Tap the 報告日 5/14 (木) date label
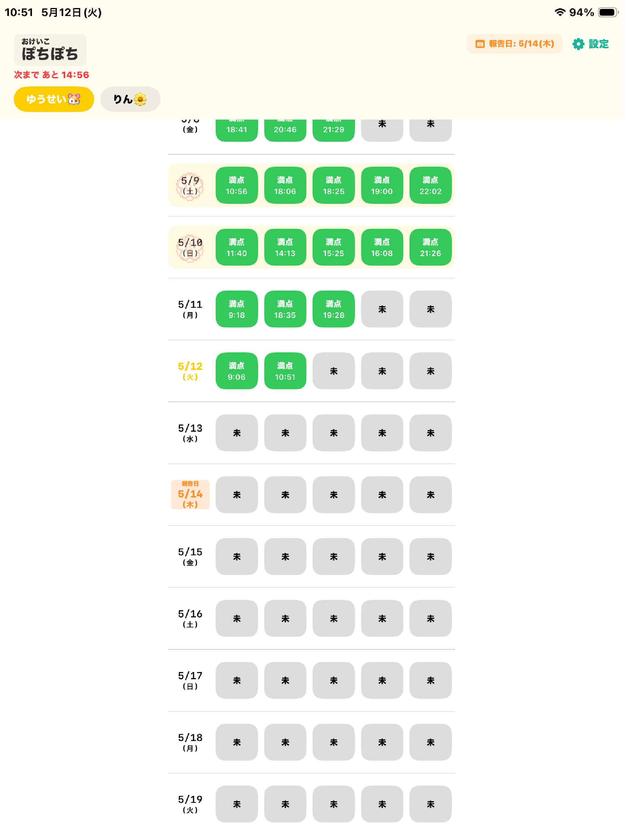630x840 pixels. [x=190, y=494]
